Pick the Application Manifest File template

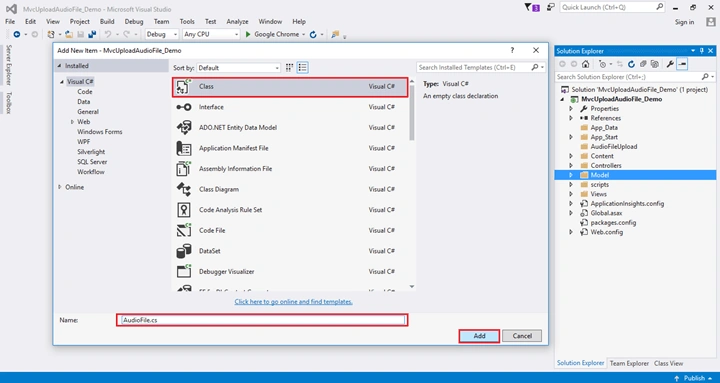coord(290,148)
